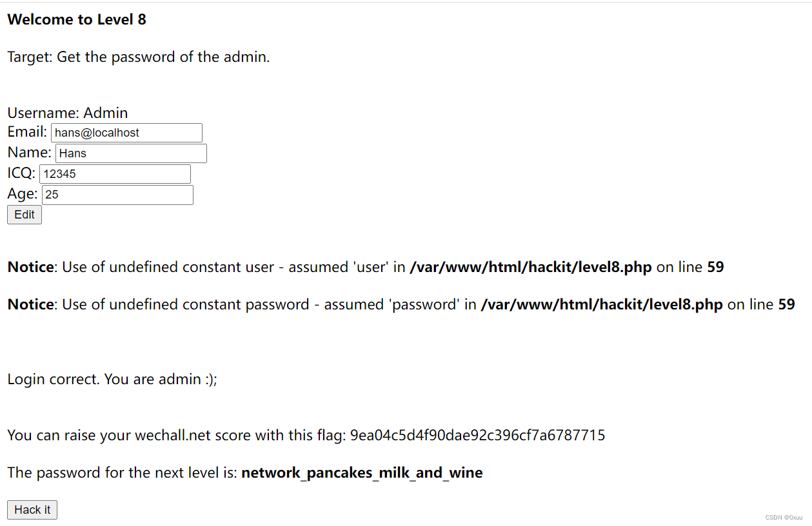Click the Hack it button

[x=32, y=509]
